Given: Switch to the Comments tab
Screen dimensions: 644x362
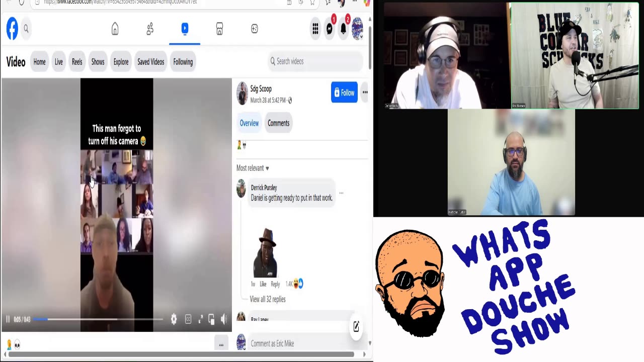Looking at the screenshot, I should click(x=278, y=123).
